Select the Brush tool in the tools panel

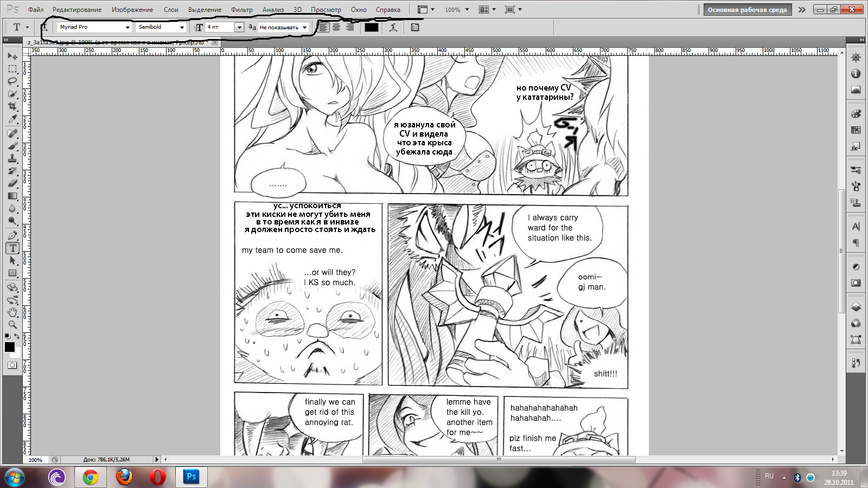point(12,146)
